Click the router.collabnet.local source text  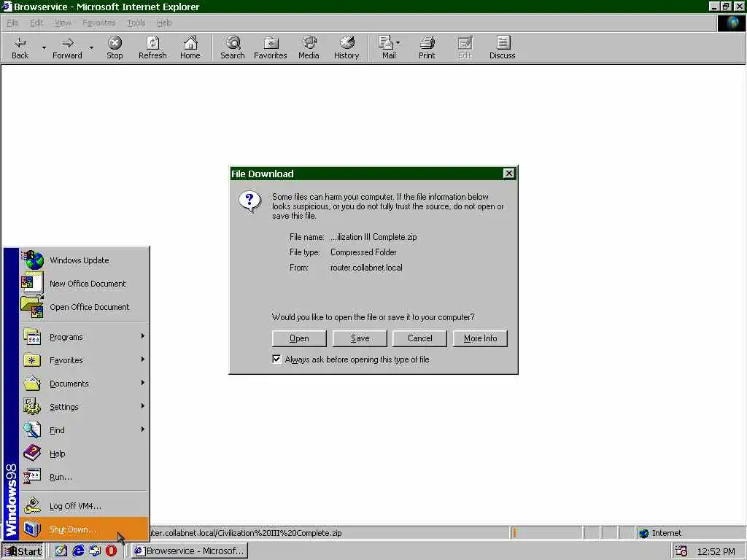point(366,267)
